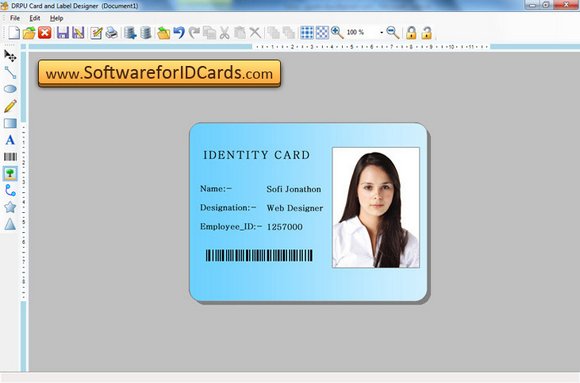Select the text tool
The width and height of the screenshot is (580, 383).
(10, 140)
